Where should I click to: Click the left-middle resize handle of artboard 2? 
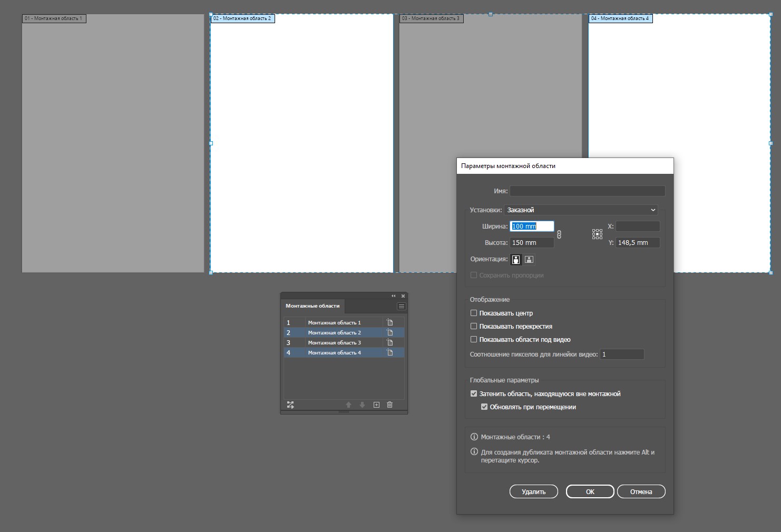click(x=211, y=143)
